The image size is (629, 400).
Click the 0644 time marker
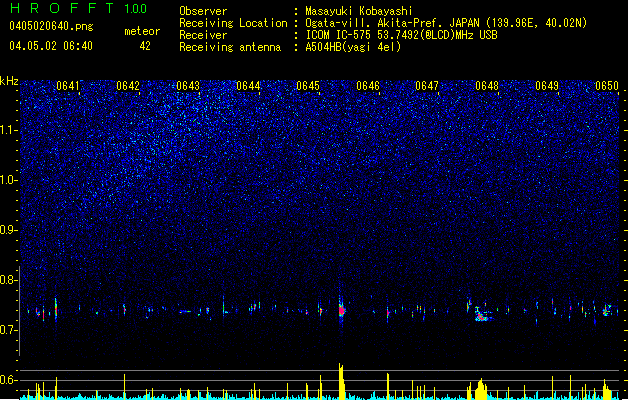248,86
